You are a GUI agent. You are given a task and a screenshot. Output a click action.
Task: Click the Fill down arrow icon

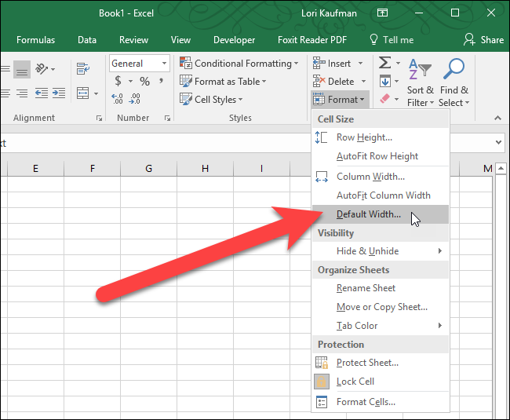coord(385,82)
